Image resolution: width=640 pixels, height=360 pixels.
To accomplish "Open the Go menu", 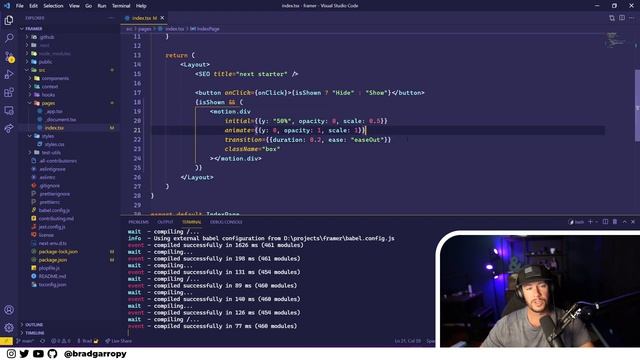I will tap(89, 6).
